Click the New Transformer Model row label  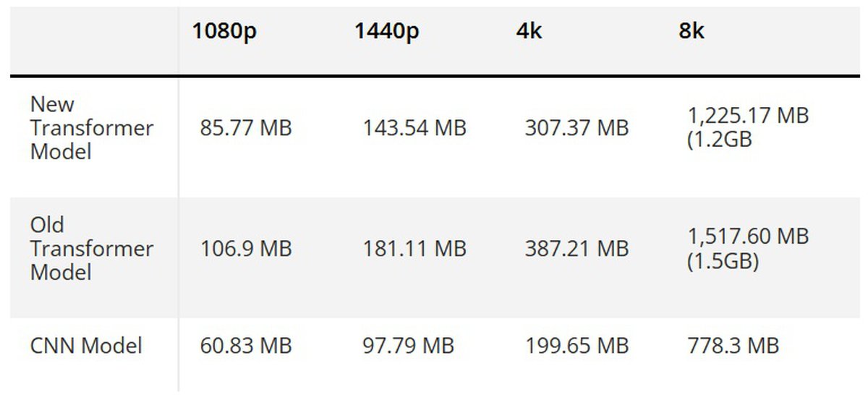pyautogui.click(x=92, y=128)
